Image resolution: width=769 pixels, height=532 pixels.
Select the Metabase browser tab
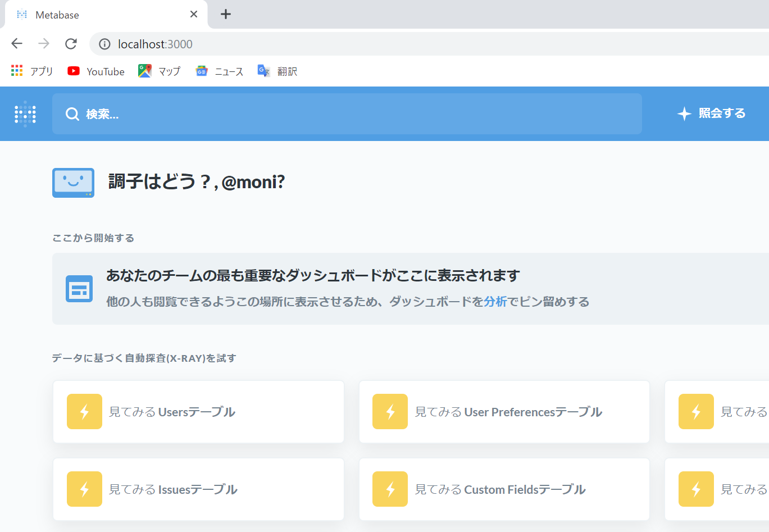106,15
